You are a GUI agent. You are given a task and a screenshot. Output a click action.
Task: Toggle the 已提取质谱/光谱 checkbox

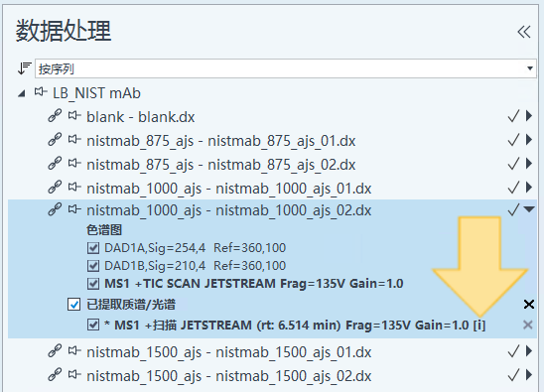click(73, 305)
